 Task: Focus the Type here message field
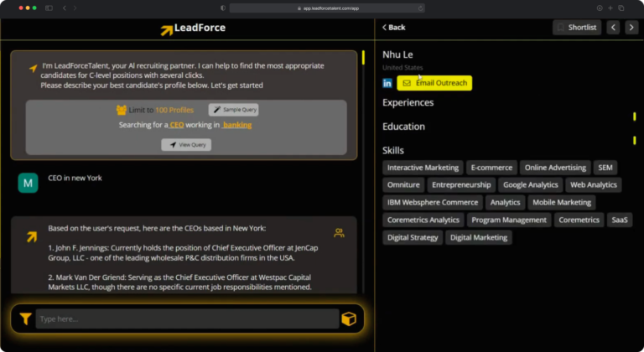(x=187, y=318)
